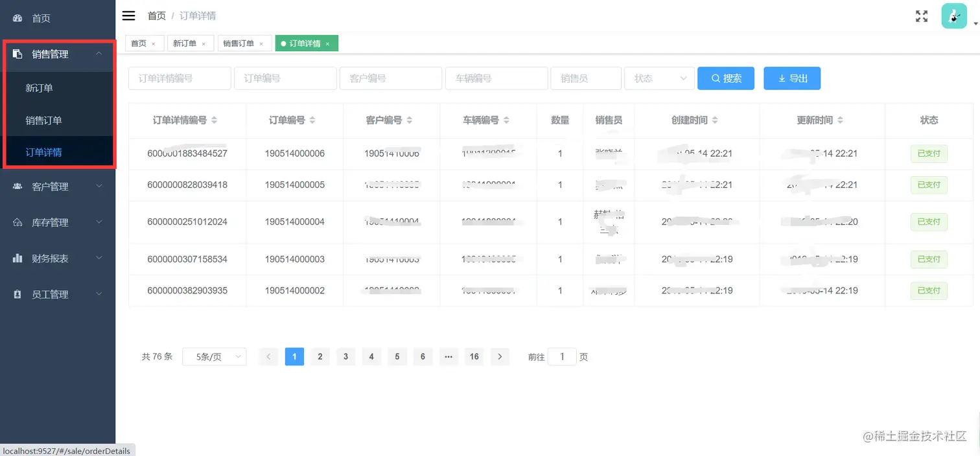Click the 员工管理 badge icon
This screenshot has width=980, height=456.
pyautogui.click(x=17, y=294)
